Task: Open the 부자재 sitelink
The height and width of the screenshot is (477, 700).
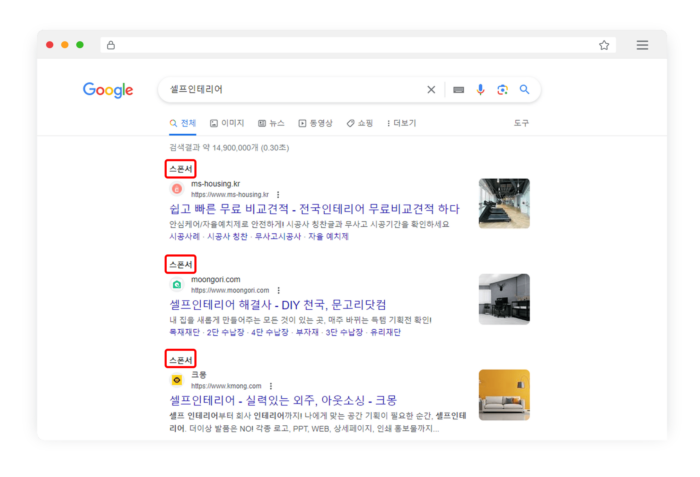Action: coord(307,332)
